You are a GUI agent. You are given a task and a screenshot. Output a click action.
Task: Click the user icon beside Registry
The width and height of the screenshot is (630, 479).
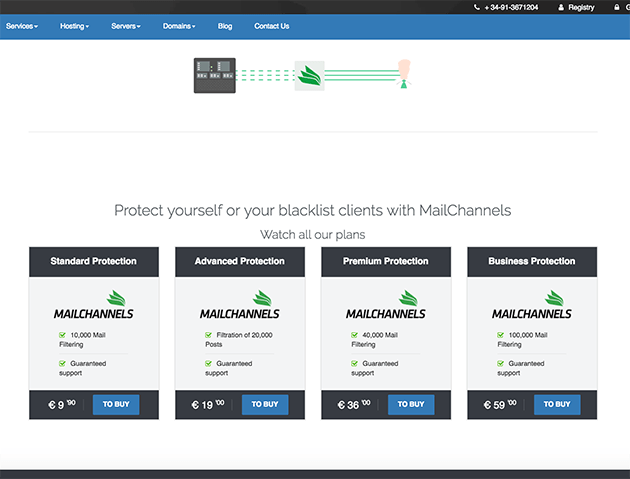coord(561,7)
